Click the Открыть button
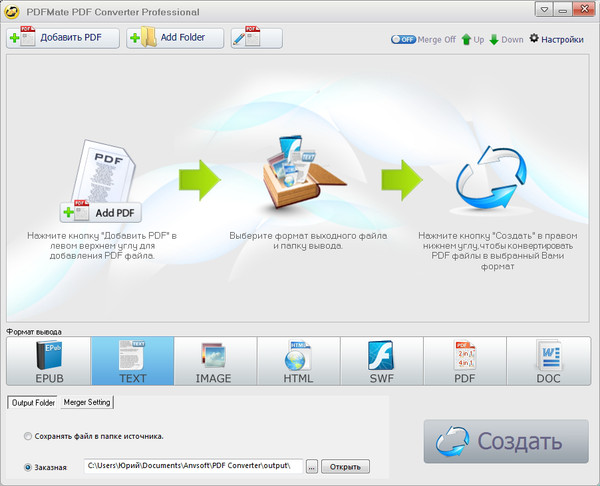The height and width of the screenshot is (486, 600). (x=345, y=466)
